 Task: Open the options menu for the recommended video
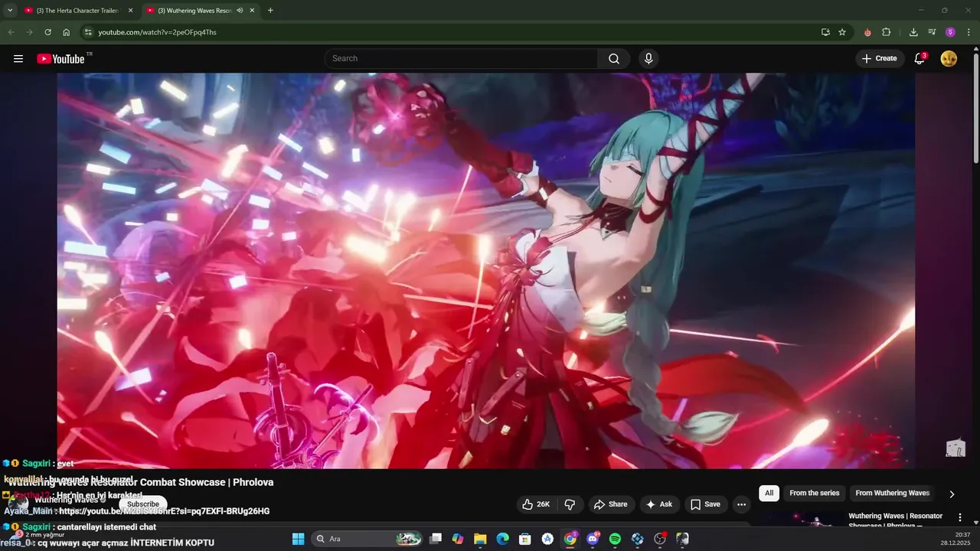(x=960, y=517)
